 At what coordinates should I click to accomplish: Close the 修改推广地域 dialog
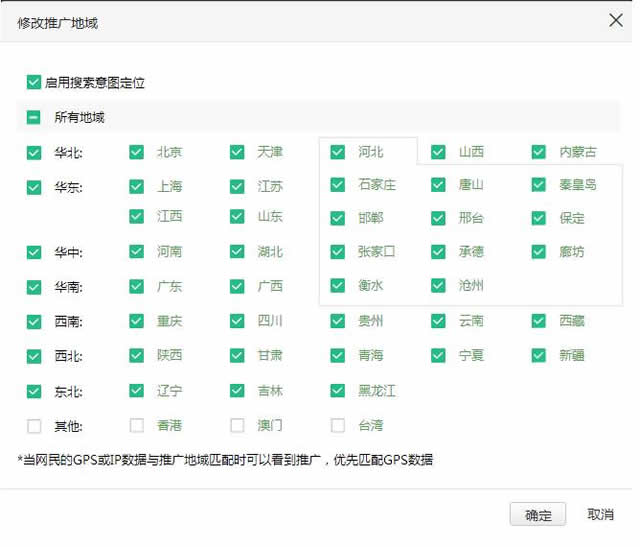[x=614, y=21]
